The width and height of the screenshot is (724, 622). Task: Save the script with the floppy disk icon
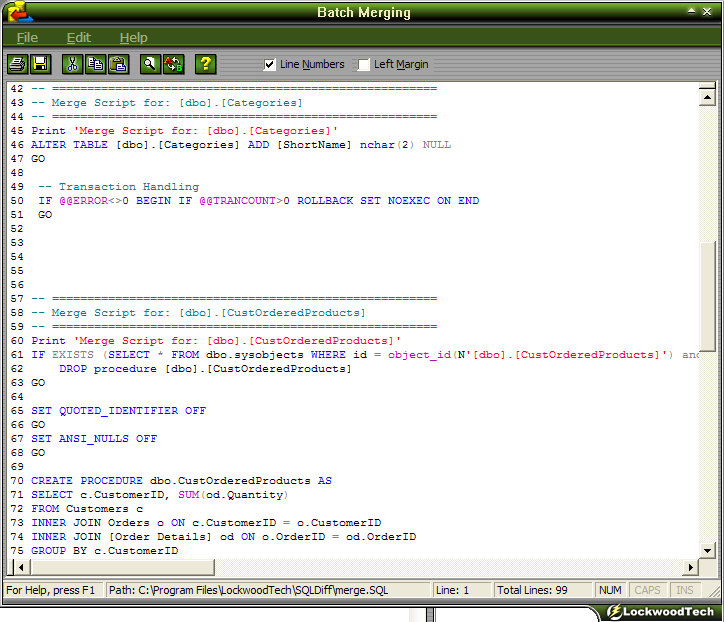(x=41, y=64)
